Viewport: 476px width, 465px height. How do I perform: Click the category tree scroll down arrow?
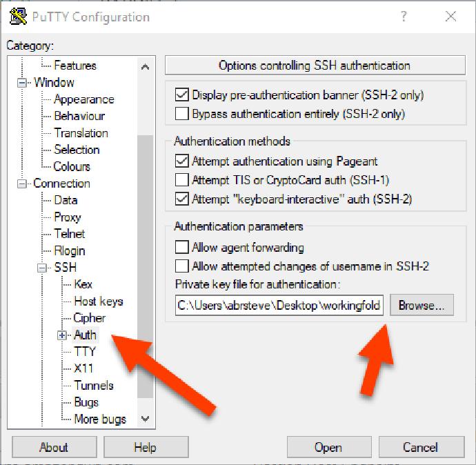tap(145, 419)
